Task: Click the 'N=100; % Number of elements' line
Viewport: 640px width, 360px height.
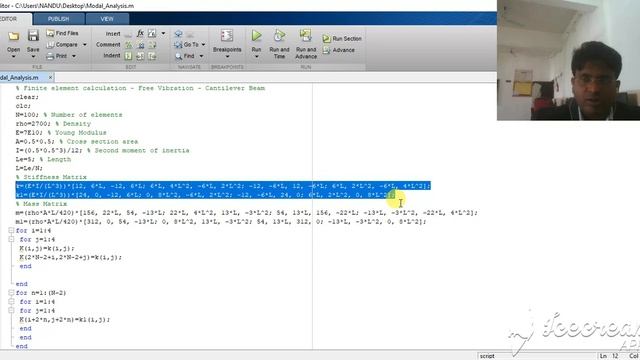Action: tap(69, 115)
